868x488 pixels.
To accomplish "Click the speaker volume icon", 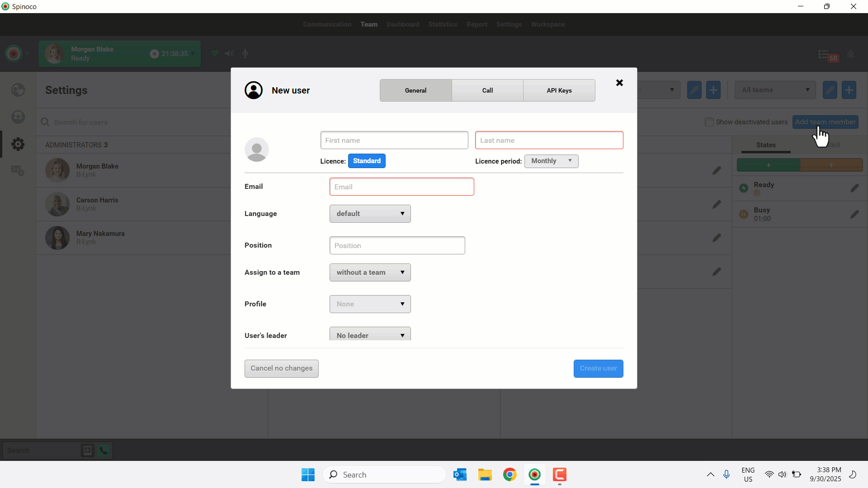I will tap(229, 54).
